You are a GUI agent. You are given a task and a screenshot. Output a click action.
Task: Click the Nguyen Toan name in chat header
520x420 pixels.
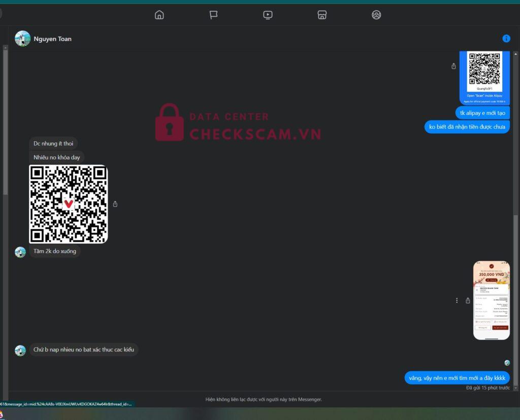pyautogui.click(x=52, y=39)
